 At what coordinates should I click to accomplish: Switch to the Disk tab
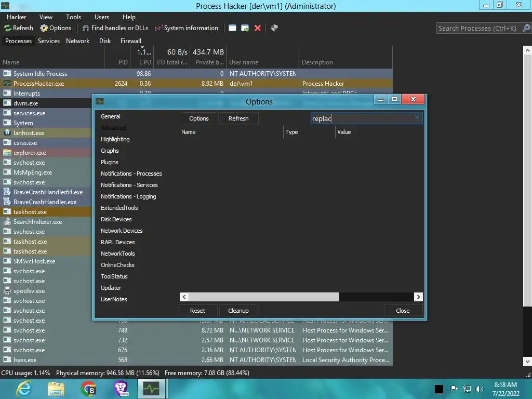105,41
